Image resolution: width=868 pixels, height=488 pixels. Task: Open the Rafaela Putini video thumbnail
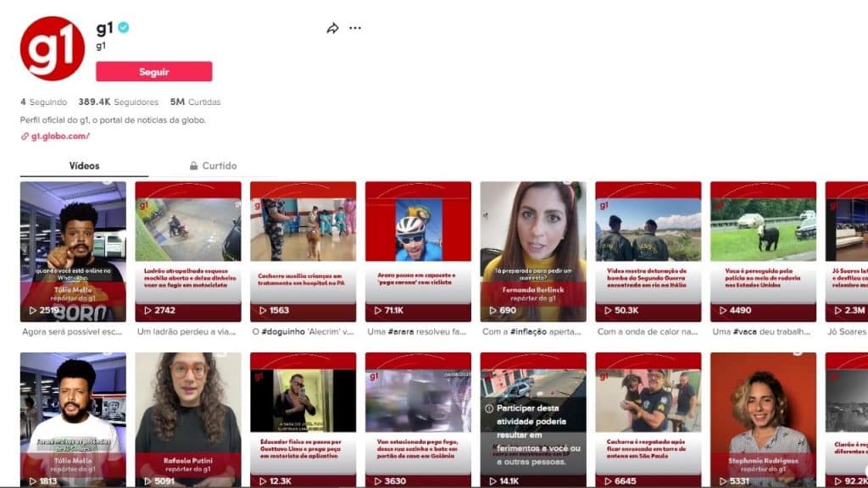pos(188,419)
